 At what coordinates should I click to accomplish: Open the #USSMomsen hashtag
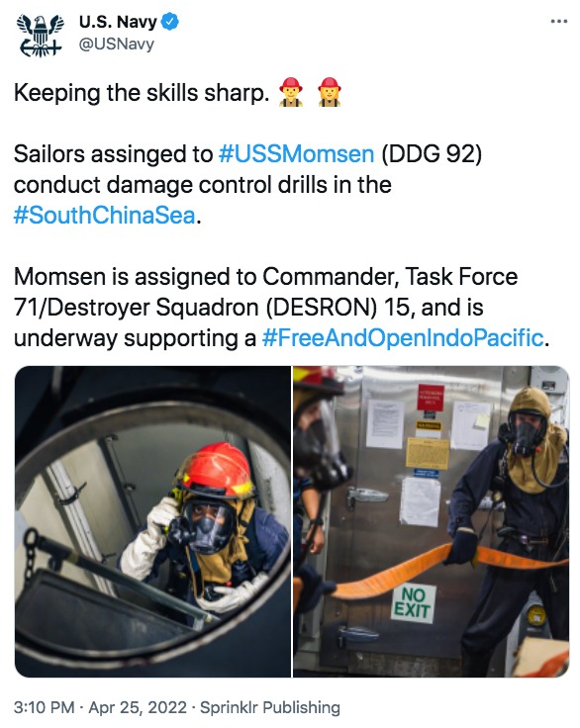click(296, 153)
